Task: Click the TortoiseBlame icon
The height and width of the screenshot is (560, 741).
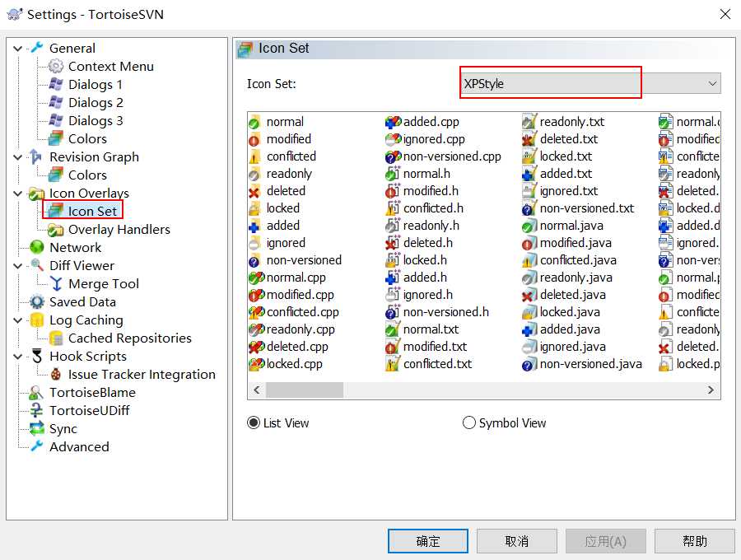Action: click(36, 392)
